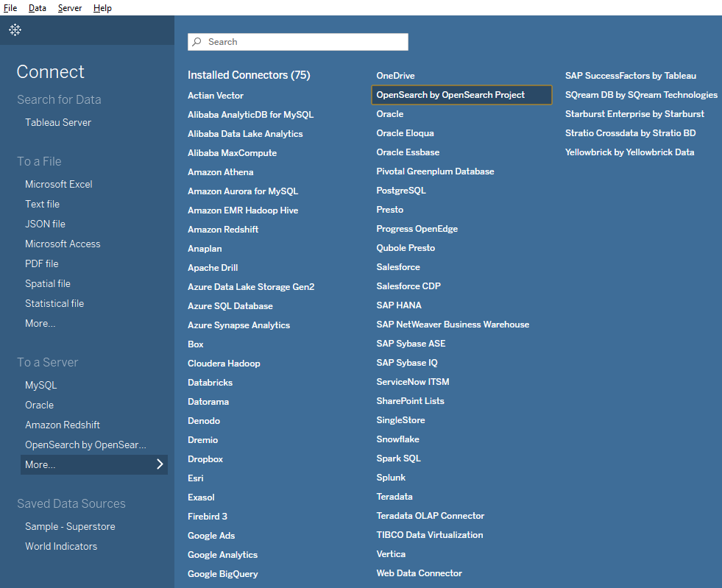Viewport: 722px width, 588px height.
Task: Select Amazon Aurora for MySQL
Action: click(x=243, y=191)
